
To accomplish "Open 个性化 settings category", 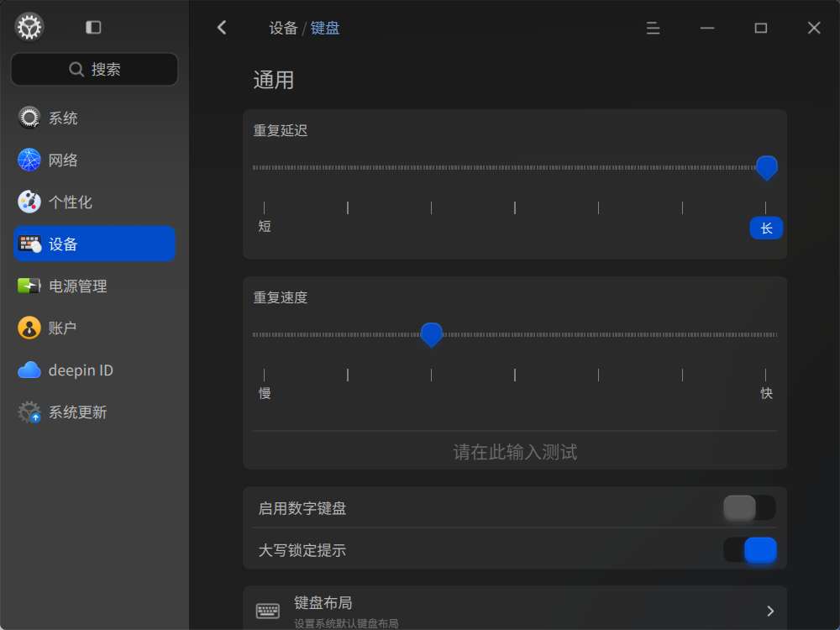I will (94, 202).
